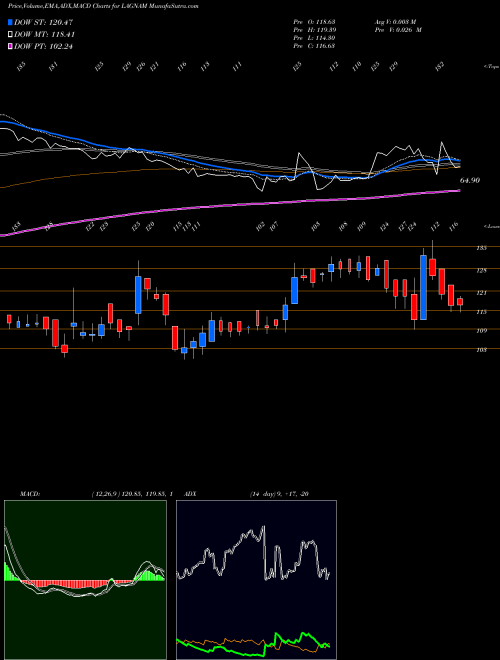Click the 'Pre V: 0.026 M' volume text
The image size is (500, 660).
coord(398,30)
